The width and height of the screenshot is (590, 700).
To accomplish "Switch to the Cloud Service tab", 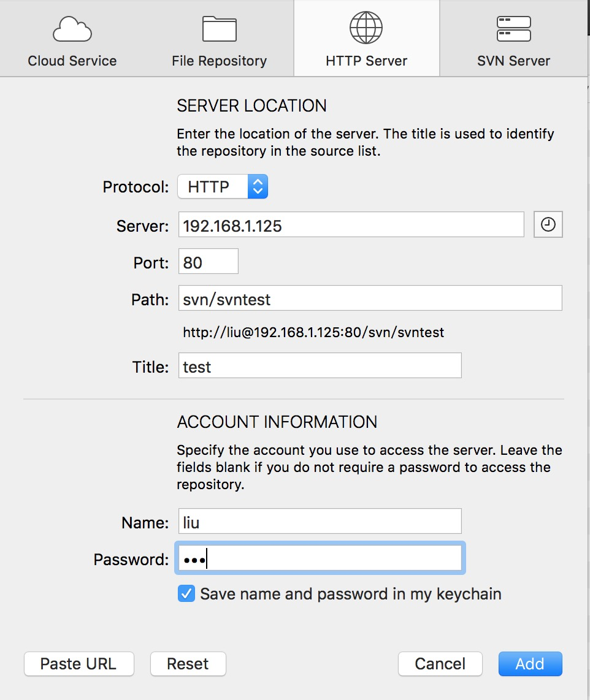I will [x=72, y=39].
